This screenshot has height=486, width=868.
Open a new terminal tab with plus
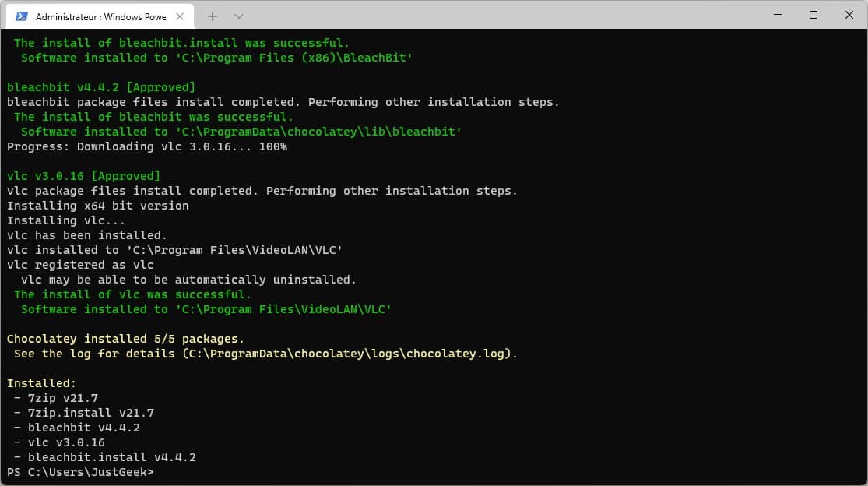(x=212, y=16)
